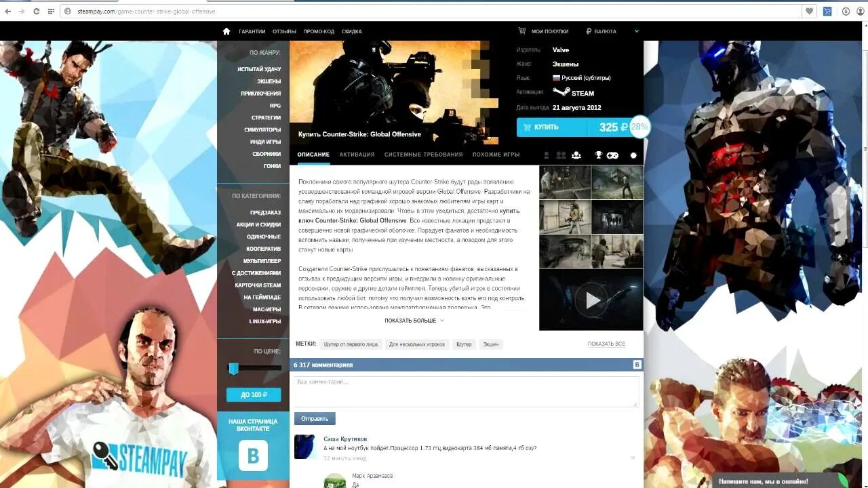Click in the Ваш комментарий text field
The image size is (868, 488).
(466, 391)
